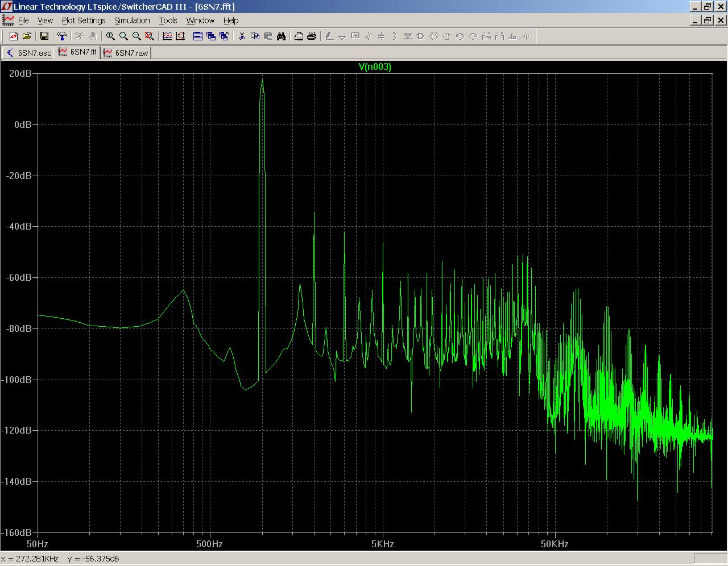
Task: Select the 6SN7.fft tab
Action: (78, 52)
